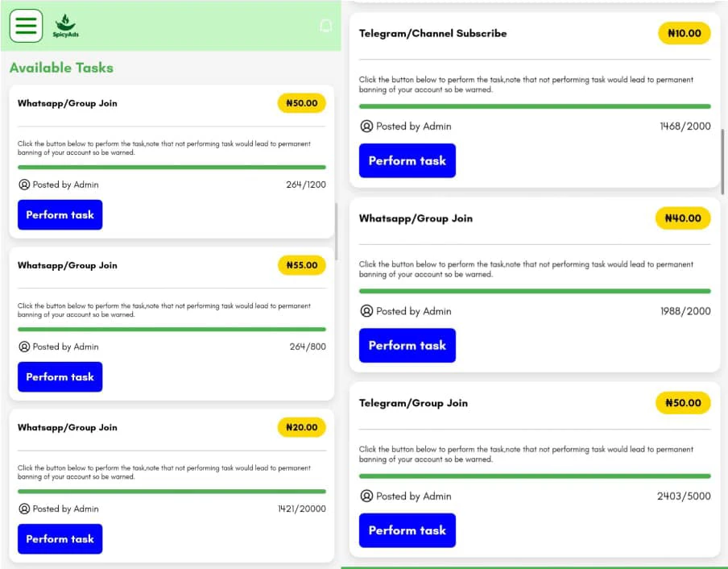Viewport: 728px width, 569px height.
Task: Click the Available Tasks heading
Action: click(x=61, y=68)
